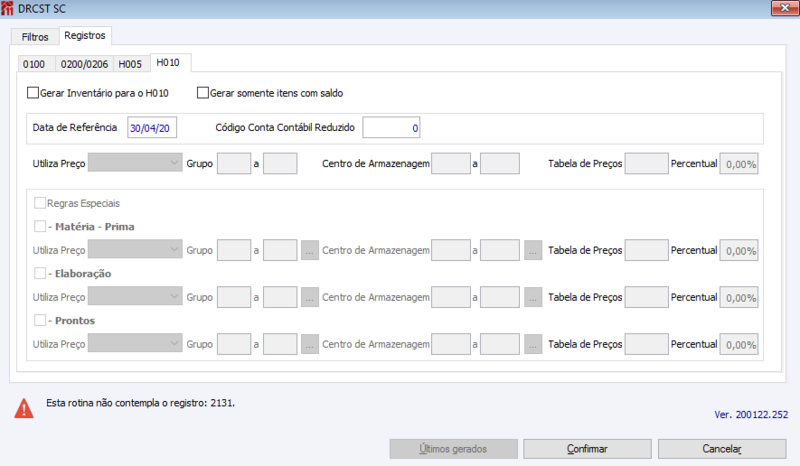Click the Prontos Grupo lookup button
This screenshot has width=800, height=466.
click(309, 344)
